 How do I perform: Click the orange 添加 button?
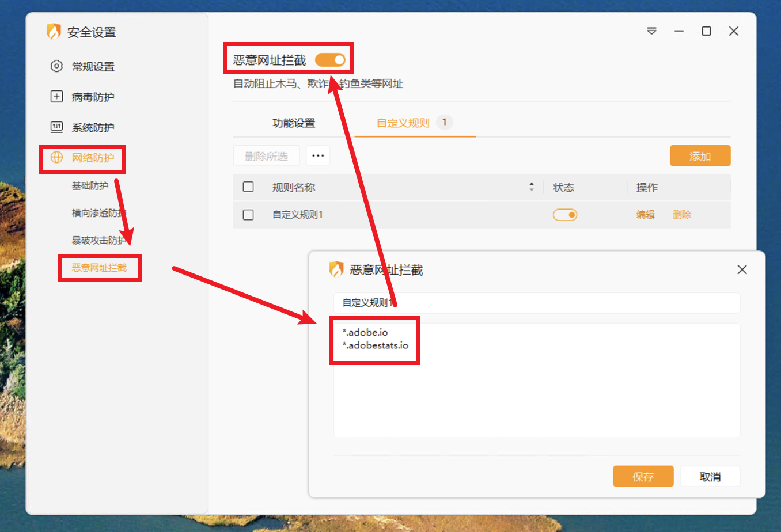[700, 156]
